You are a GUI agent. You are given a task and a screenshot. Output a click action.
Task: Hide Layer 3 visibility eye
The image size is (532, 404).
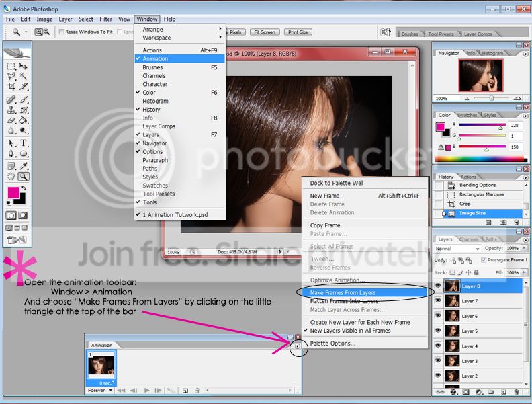pyautogui.click(x=438, y=360)
